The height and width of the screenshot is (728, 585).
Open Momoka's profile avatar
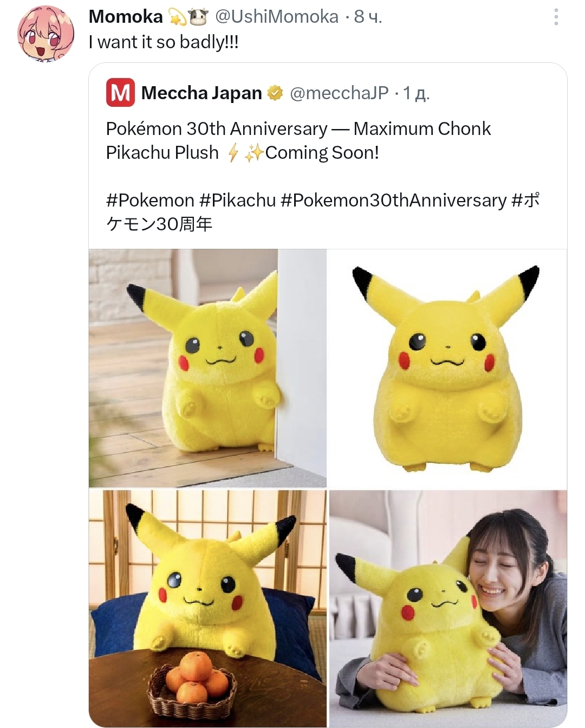pyautogui.click(x=45, y=34)
